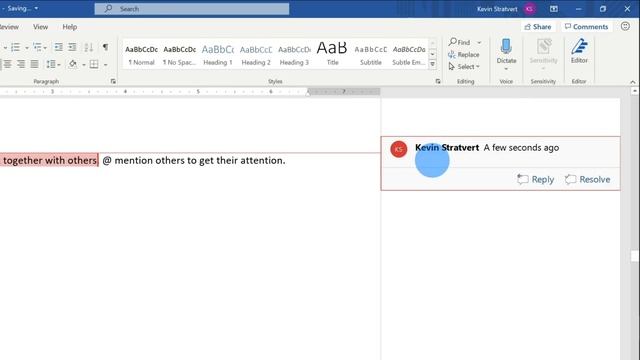Click the Sort icon
Viewport: 640px width, 360px height.
point(89,47)
